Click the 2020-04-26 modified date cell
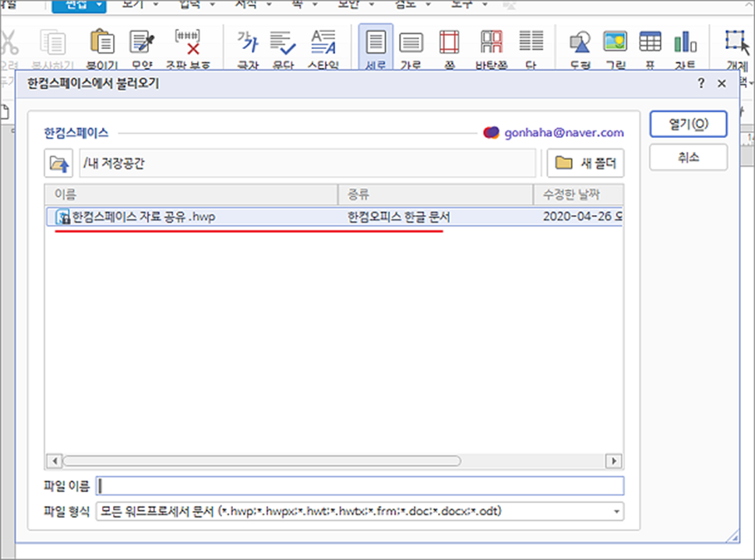Screen dimensions: 755x560 pyautogui.click(x=583, y=217)
